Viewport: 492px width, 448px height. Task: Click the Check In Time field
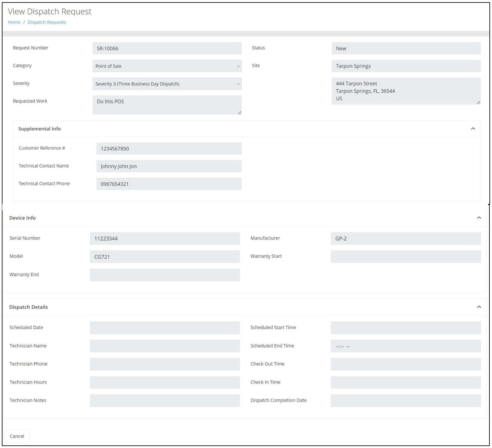tap(406, 382)
